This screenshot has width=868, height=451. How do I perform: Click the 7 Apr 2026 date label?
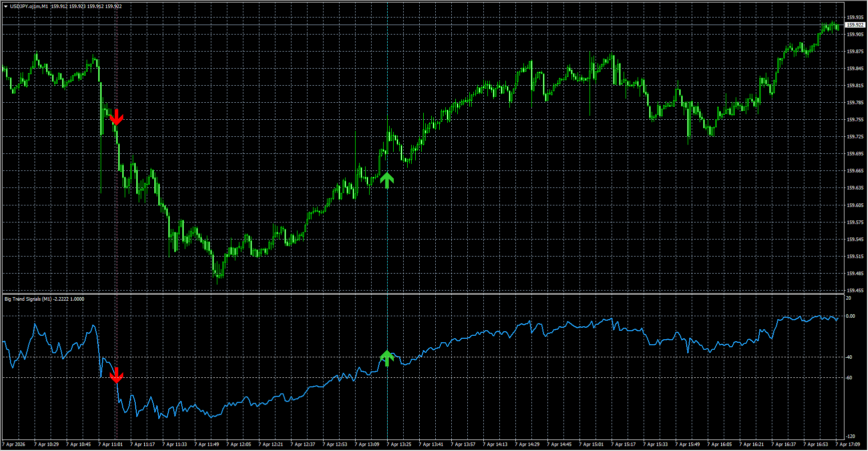tap(14, 444)
